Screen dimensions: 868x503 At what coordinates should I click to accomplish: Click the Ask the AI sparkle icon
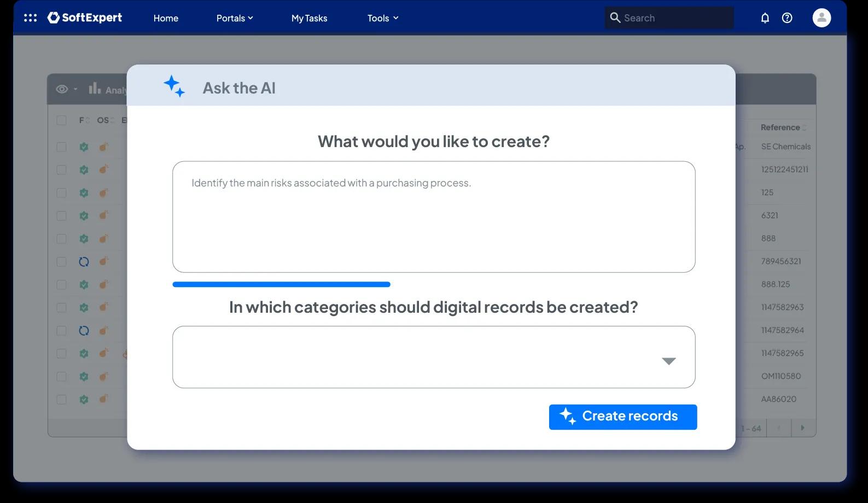pyautogui.click(x=174, y=86)
